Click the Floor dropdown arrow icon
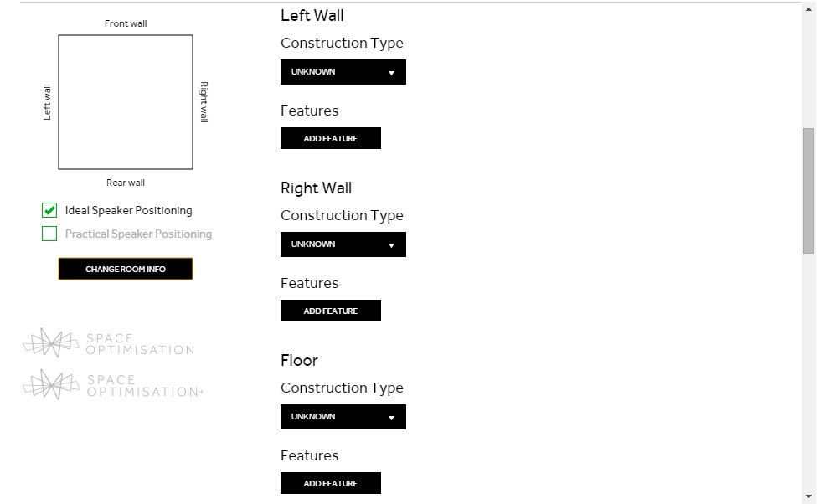This screenshot has width=825, height=504. pos(391,418)
